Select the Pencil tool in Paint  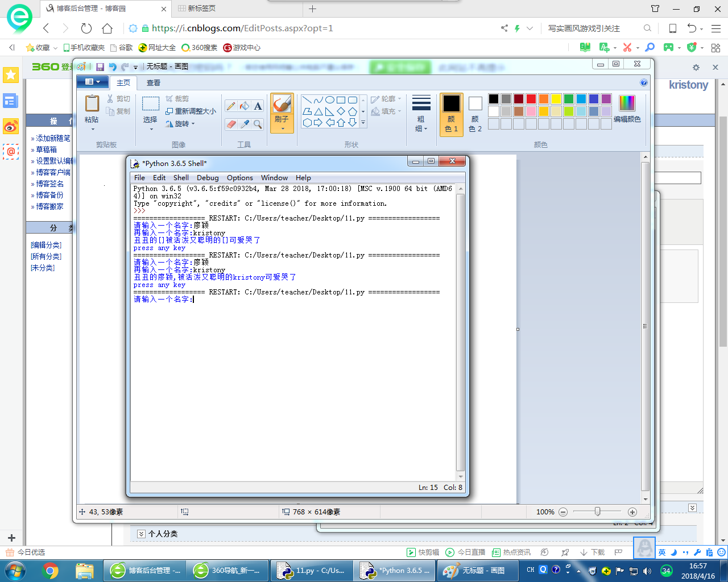[x=231, y=106]
